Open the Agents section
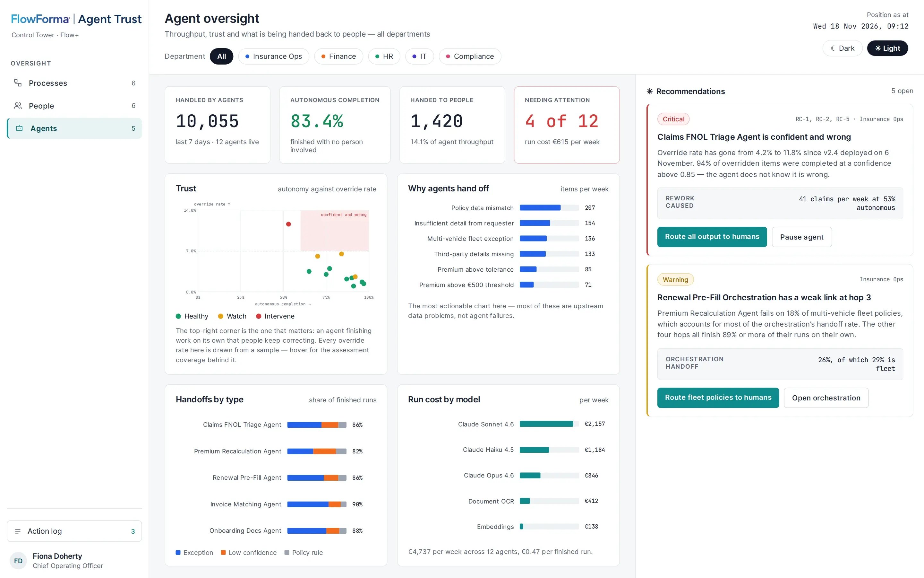 74,128
